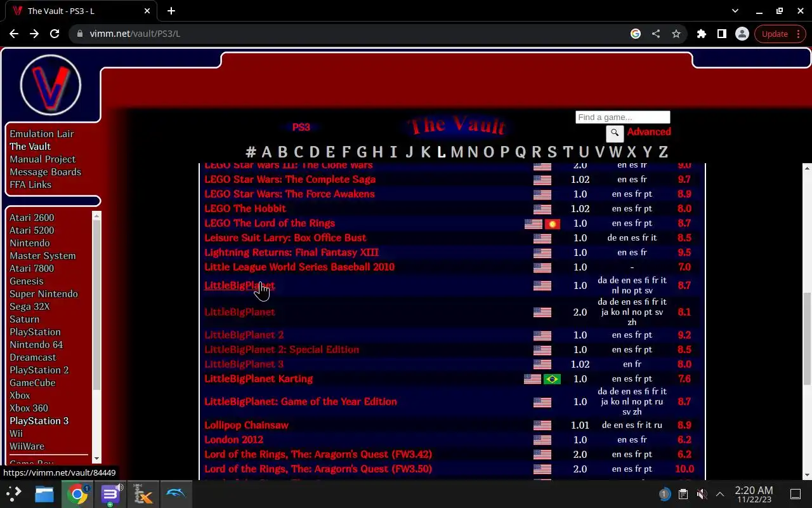The height and width of the screenshot is (508, 812).
Task: Open Leisure Suit Larry: Box Office Bust
Action: tap(285, 238)
